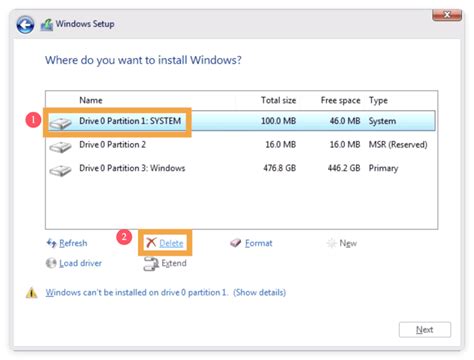Click the red X Delete icon

pos(151,242)
